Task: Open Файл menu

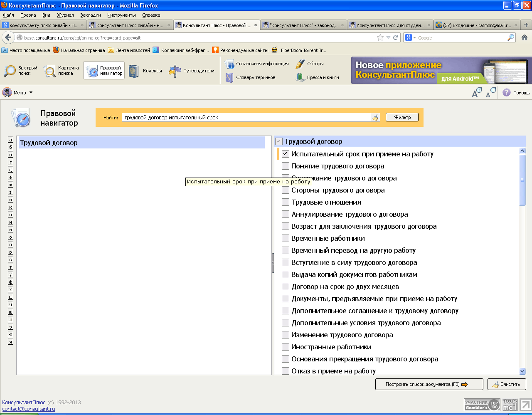Action: tap(8, 15)
